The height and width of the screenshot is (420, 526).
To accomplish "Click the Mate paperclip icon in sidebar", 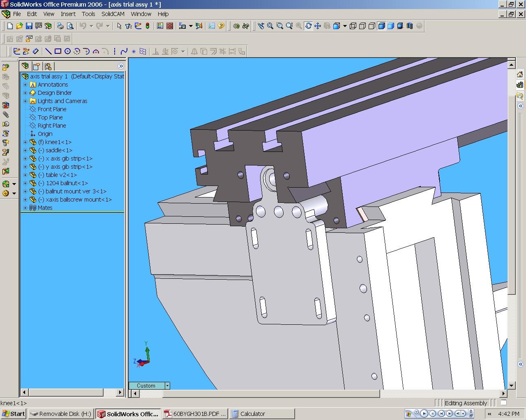I will point(6,115).
